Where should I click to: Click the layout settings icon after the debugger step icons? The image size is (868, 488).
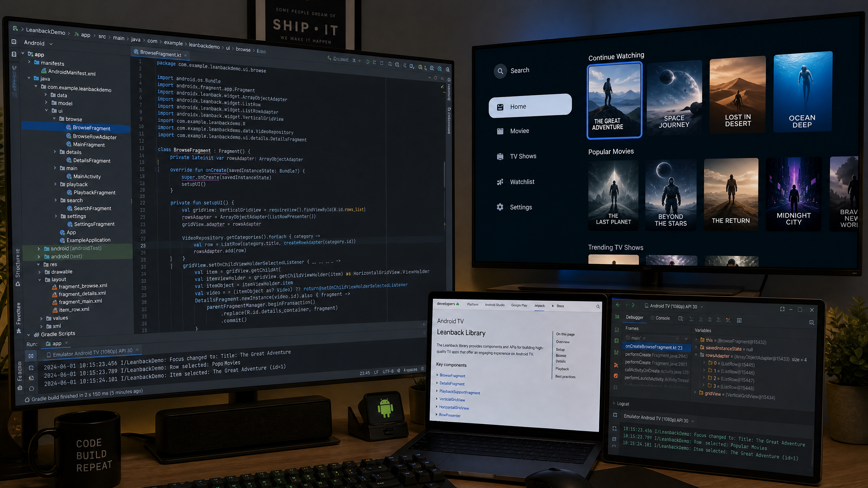pyautogui.click(x=739, y=320)
